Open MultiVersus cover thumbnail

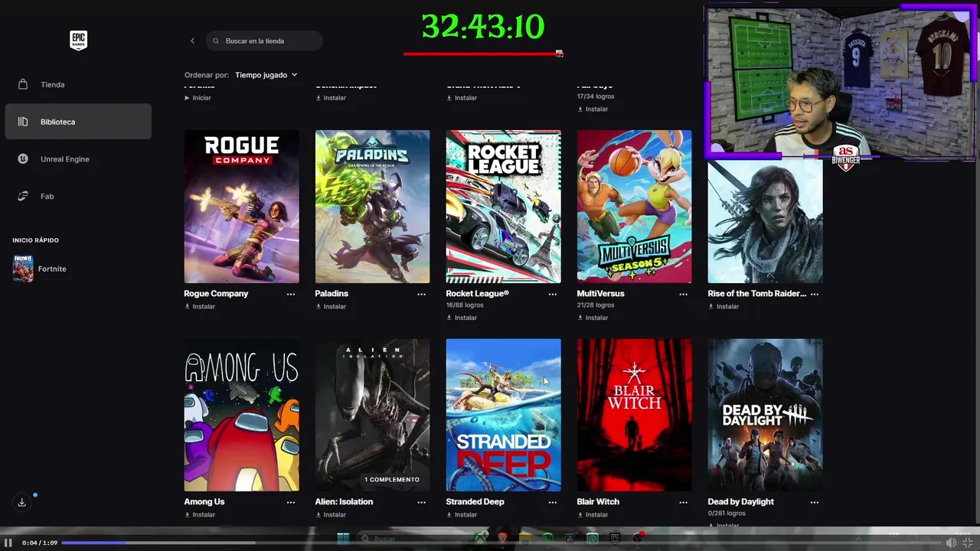(x=634, y=207)
